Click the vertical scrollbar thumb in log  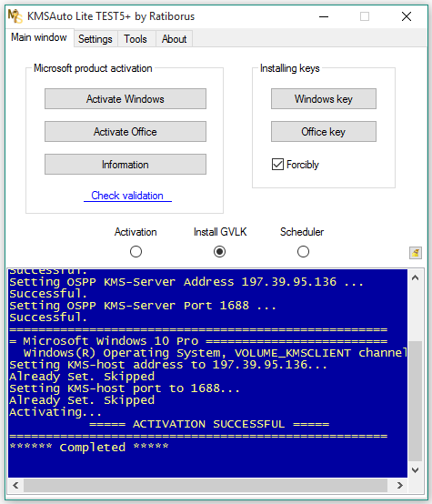pyautogui.click(x=415, y=401)
